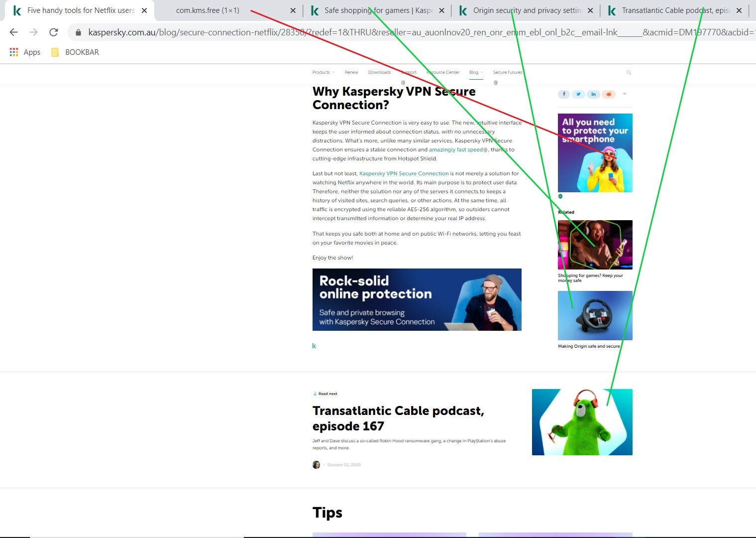Open the green bear podcast thumbnail

point(582,422)
